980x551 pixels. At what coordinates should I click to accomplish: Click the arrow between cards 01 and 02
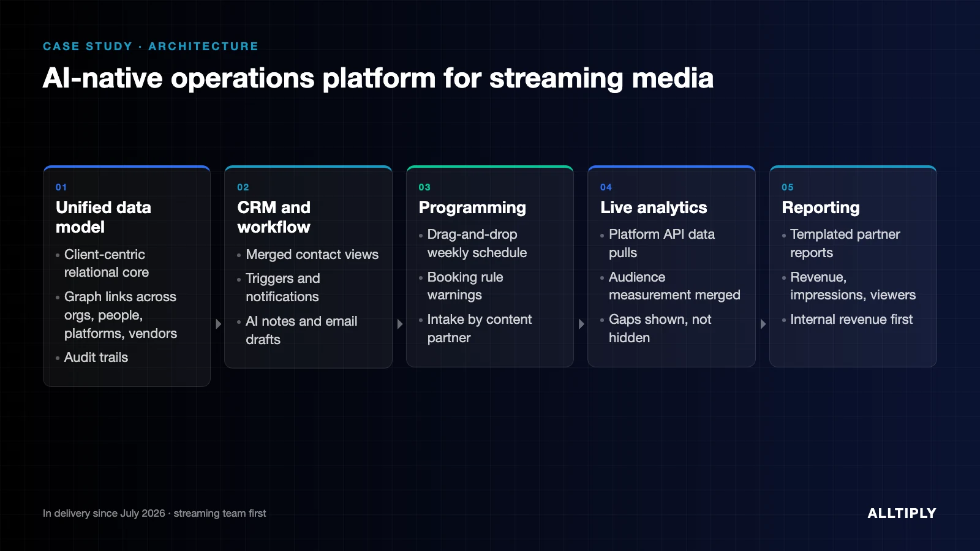(218, 324)
